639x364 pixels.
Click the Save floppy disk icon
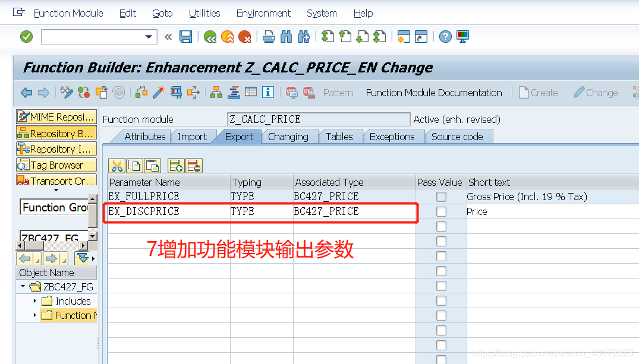pyautogui.click(x=186, y=37)
